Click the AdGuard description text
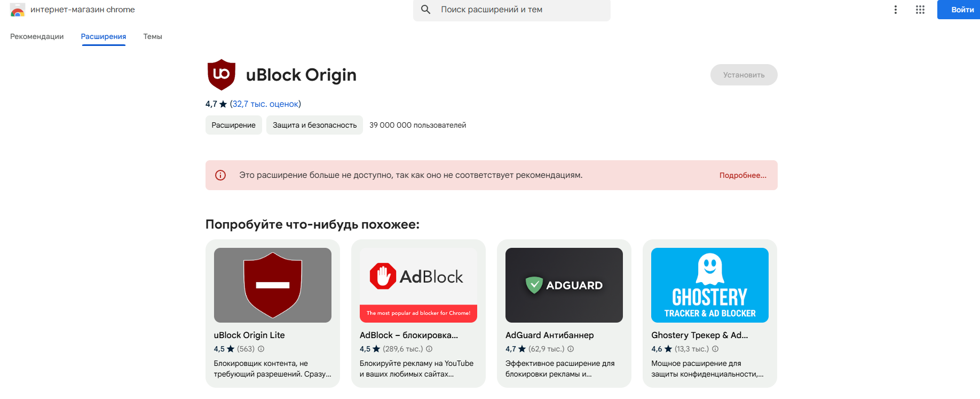Viewport: 980px width, 399px height. pos(560,369)
